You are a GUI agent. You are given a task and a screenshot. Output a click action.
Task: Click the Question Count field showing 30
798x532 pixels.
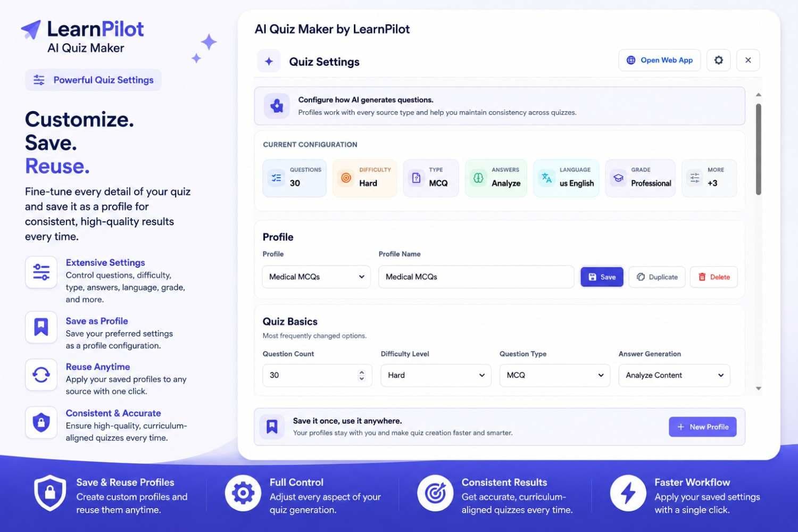point(317,375)
